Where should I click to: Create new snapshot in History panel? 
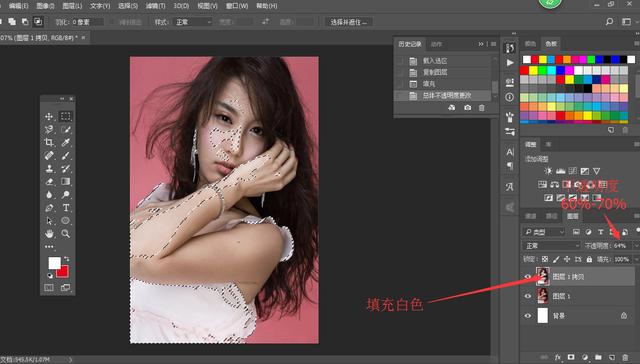pos(467,108)
